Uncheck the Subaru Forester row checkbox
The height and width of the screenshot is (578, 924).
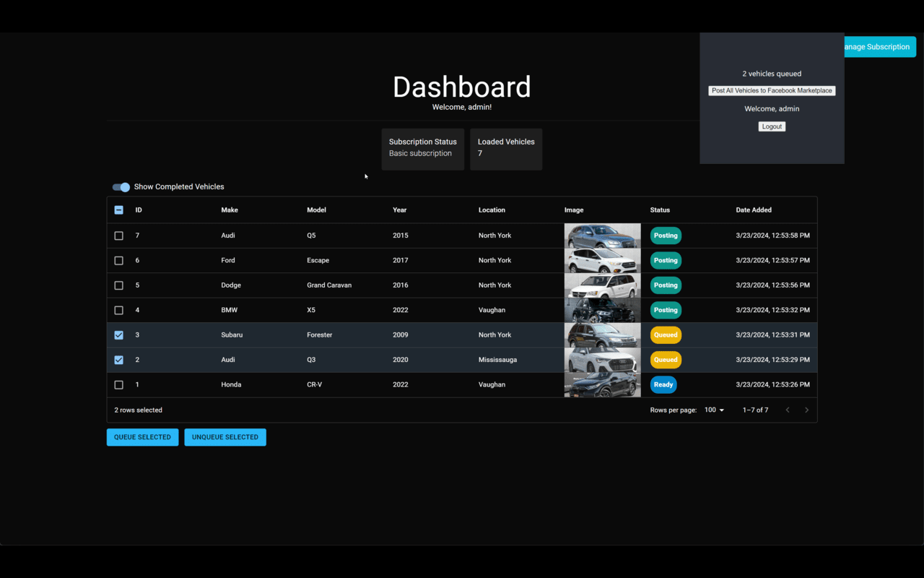(119, 335)
